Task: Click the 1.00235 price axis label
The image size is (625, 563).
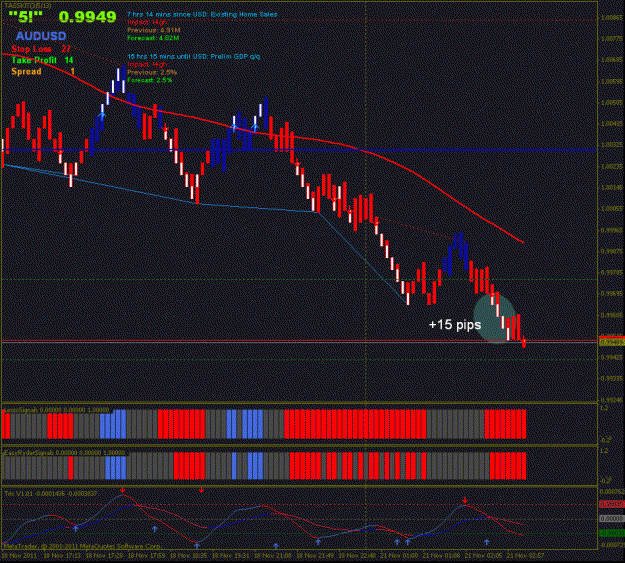Action: point(612,166)
